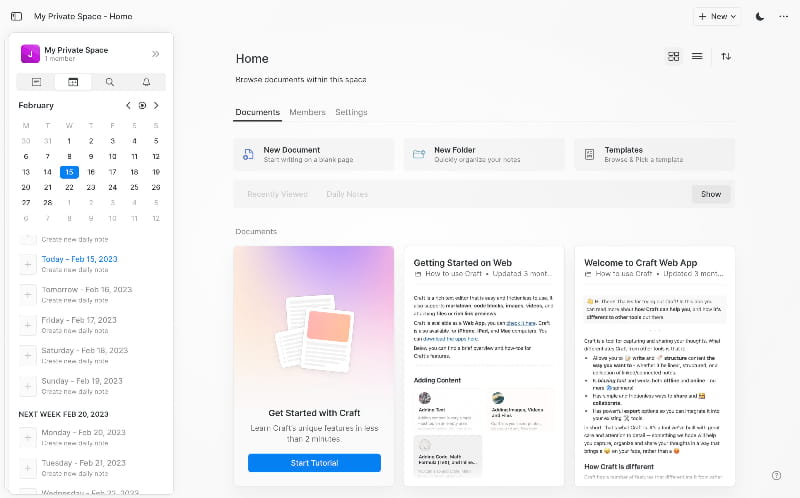
Task: Select February 15 in the calendar
Action: point(69,172)
